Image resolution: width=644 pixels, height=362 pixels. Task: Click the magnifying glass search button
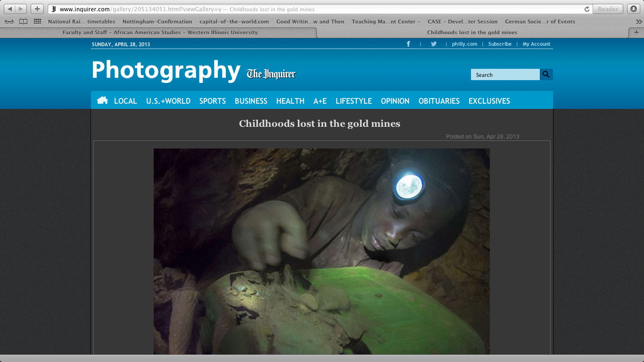(x=546, y=74)
